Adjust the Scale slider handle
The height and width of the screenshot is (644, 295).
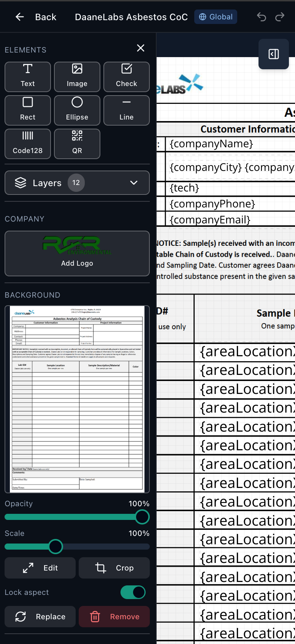click(56, 547)
